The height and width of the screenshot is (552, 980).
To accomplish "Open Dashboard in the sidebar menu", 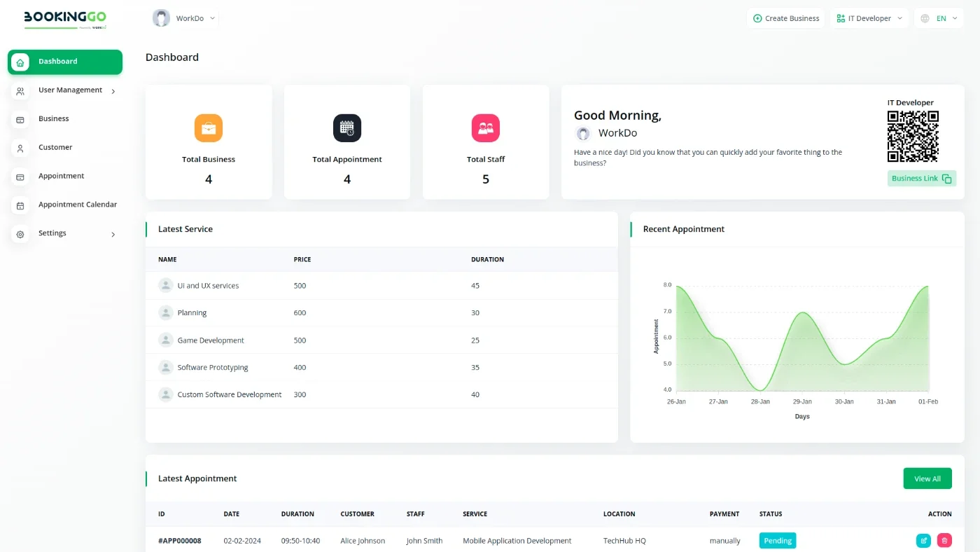I will pyautogui.click(x=65, y=62).
